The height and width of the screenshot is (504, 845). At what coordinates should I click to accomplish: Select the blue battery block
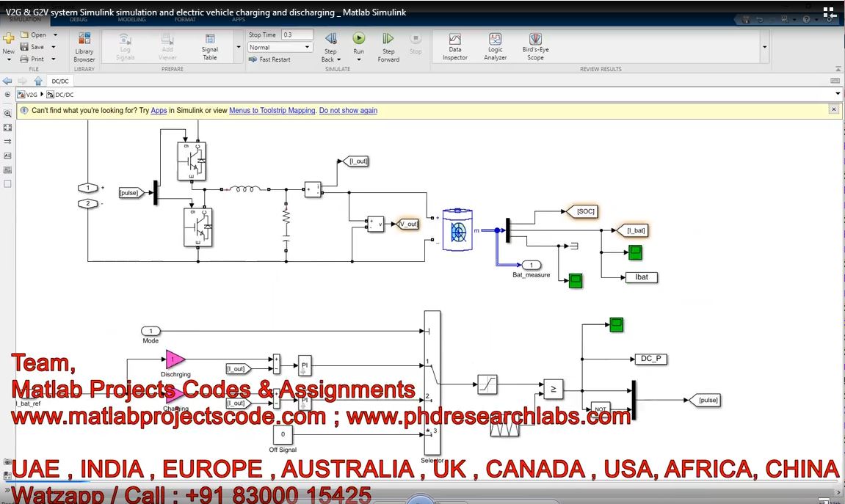[x=457, y=230]
